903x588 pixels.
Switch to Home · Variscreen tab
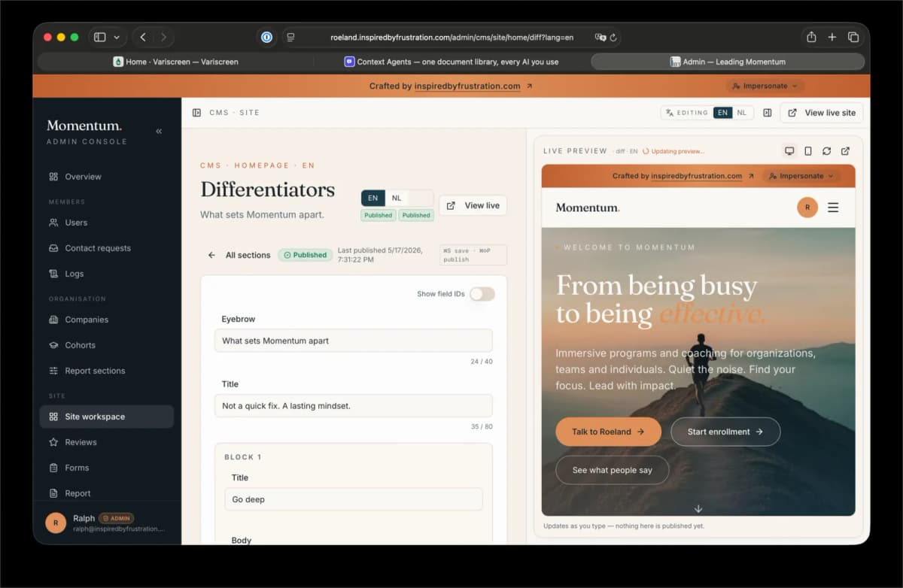175,62
